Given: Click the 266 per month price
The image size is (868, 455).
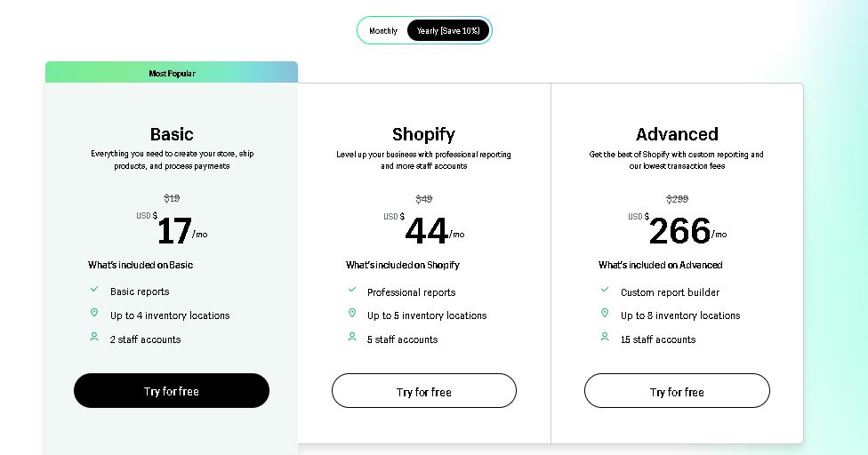Looking at the screenshot, I should [x=679, y=230].
